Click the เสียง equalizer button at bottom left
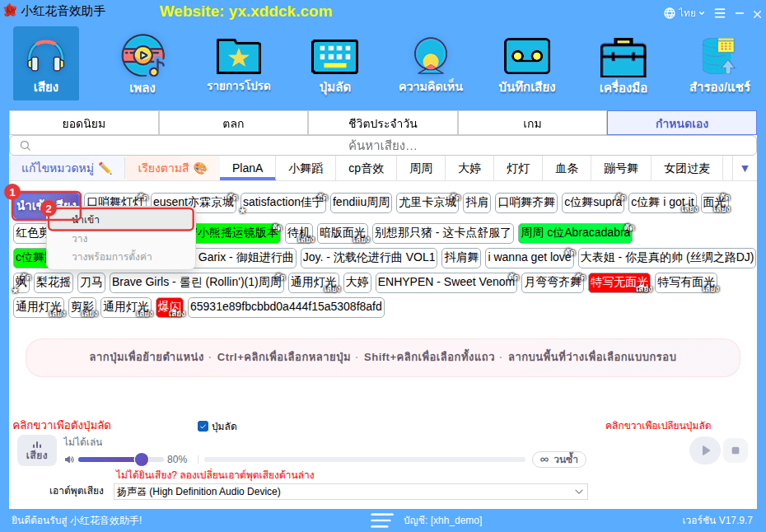The image size is (766, 532). tap(36, 450)
